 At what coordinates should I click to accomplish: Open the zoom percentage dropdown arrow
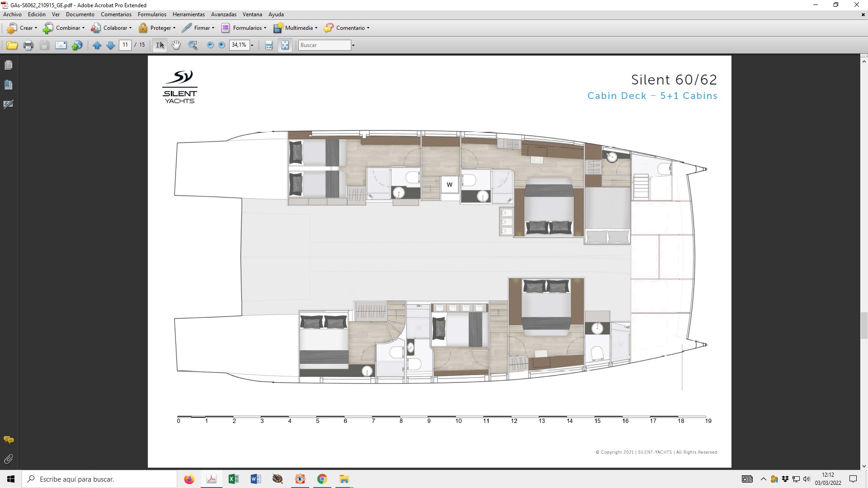point(252,45)
